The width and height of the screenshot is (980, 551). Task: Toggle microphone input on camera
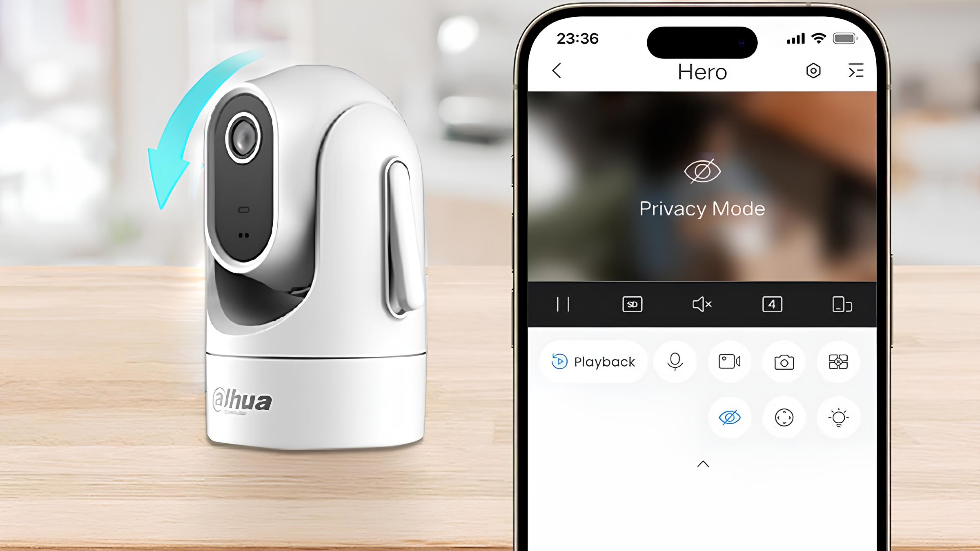tap(675, 361)
